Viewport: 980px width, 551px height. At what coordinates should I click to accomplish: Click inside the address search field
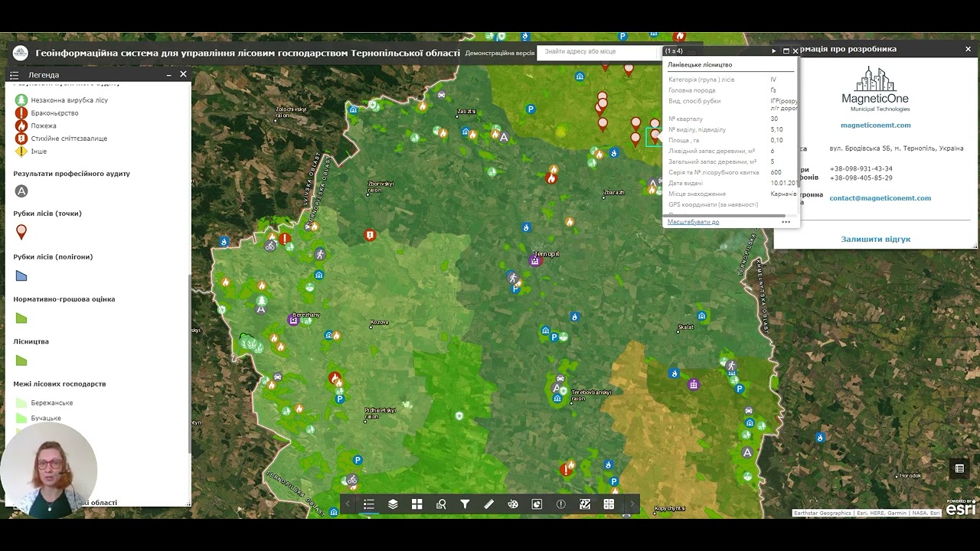click(598, 51)
